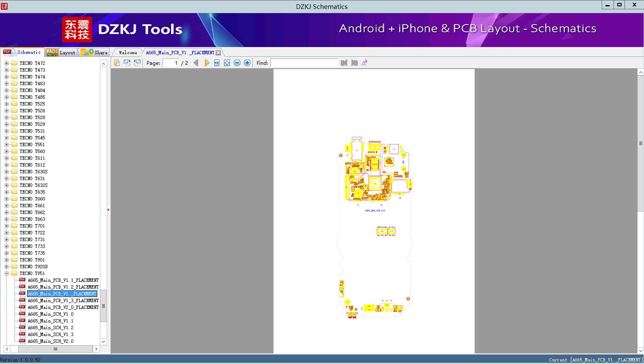
Task: Collapse the TECNO TV51 folder
Action: (x=6, y=273)
